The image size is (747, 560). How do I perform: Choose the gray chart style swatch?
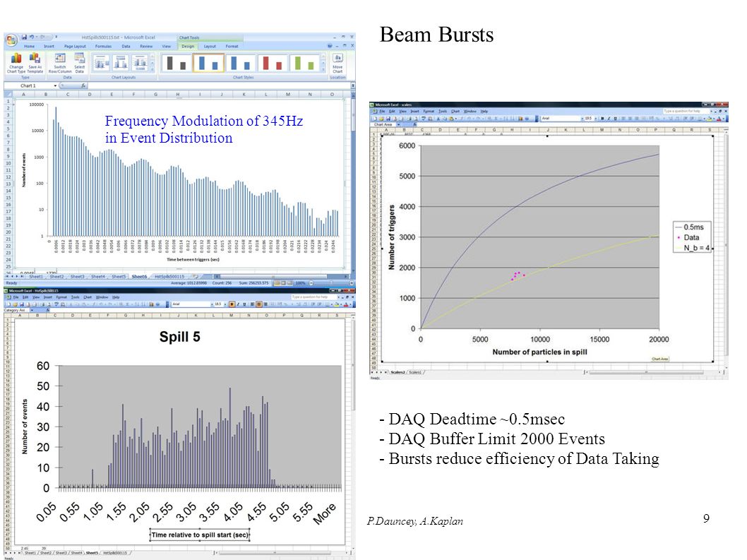[x=177, y=62]
